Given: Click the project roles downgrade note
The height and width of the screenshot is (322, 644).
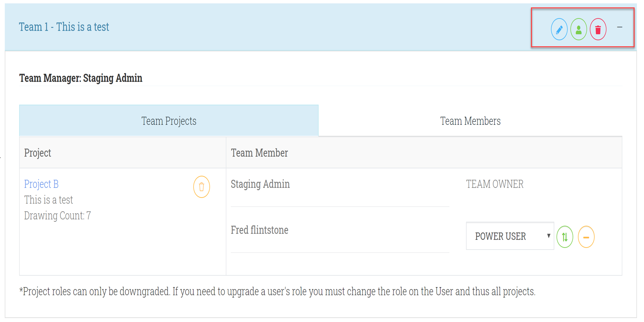Looking at the screenshot, I should pos(277,291).
